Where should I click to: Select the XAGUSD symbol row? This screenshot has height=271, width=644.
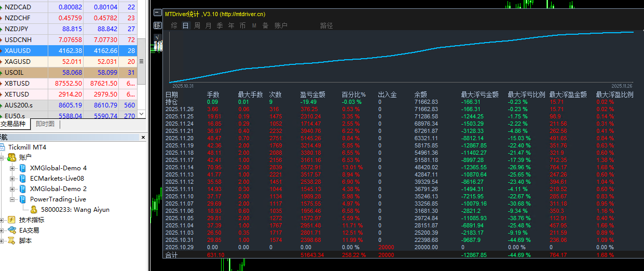click(x=68, y=62)
